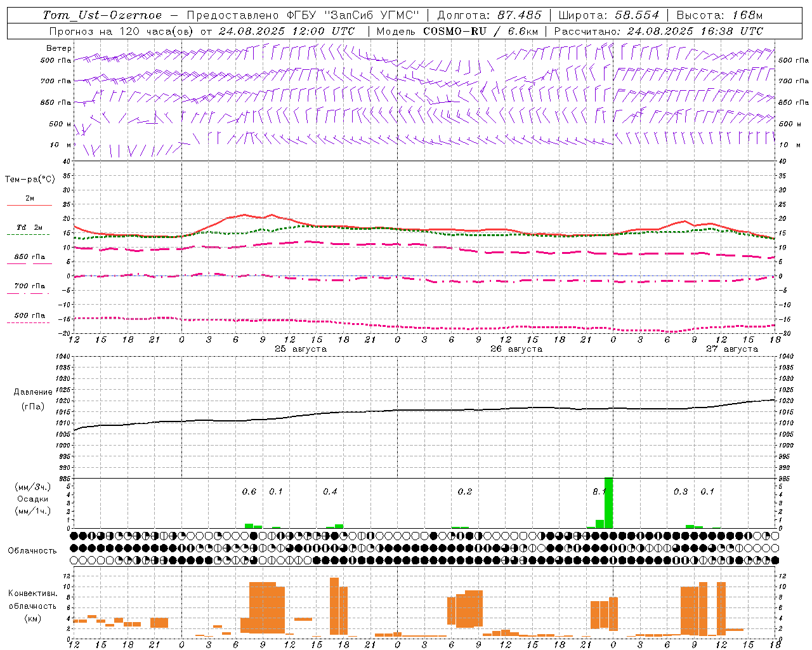Click the Облачность panel label
This screenshot has width=812, height=650.
click(32, 551)
